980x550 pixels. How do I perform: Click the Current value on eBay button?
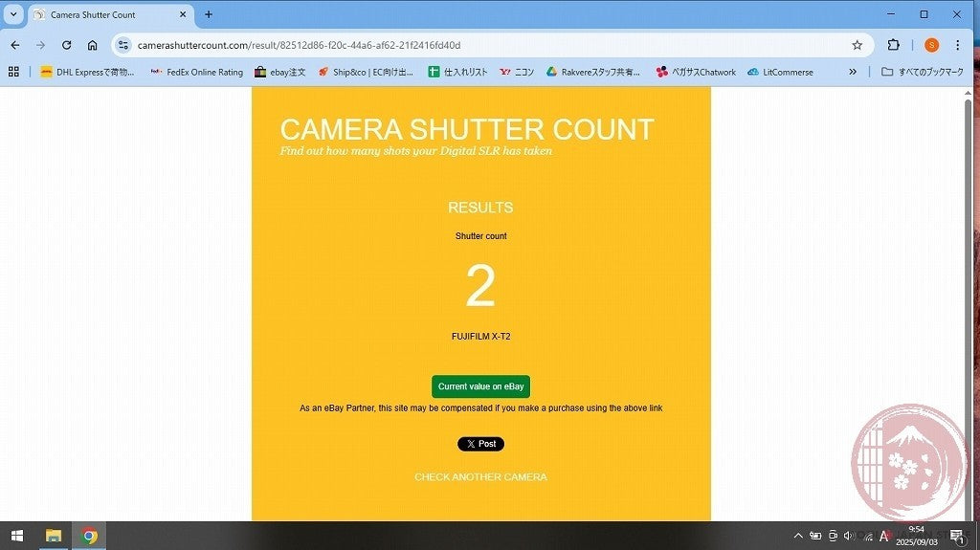point(480,386)
